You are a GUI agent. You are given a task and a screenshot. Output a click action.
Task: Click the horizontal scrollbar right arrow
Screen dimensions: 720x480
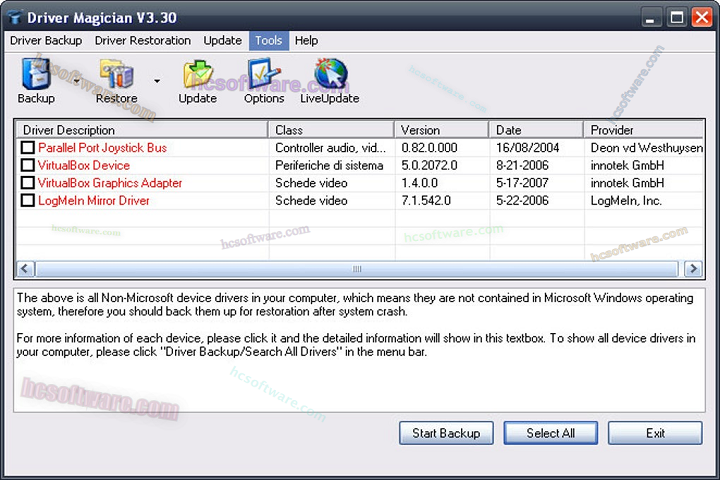click(x=693, y=269)
